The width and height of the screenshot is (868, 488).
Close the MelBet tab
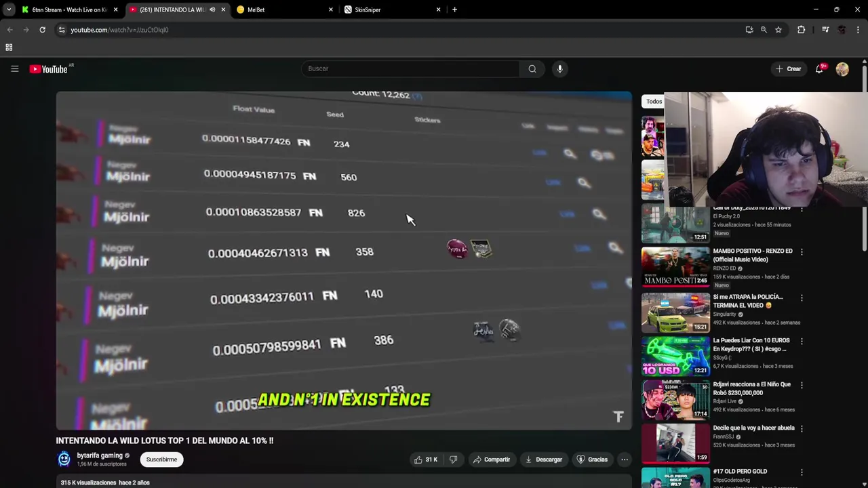pos(331,9)
